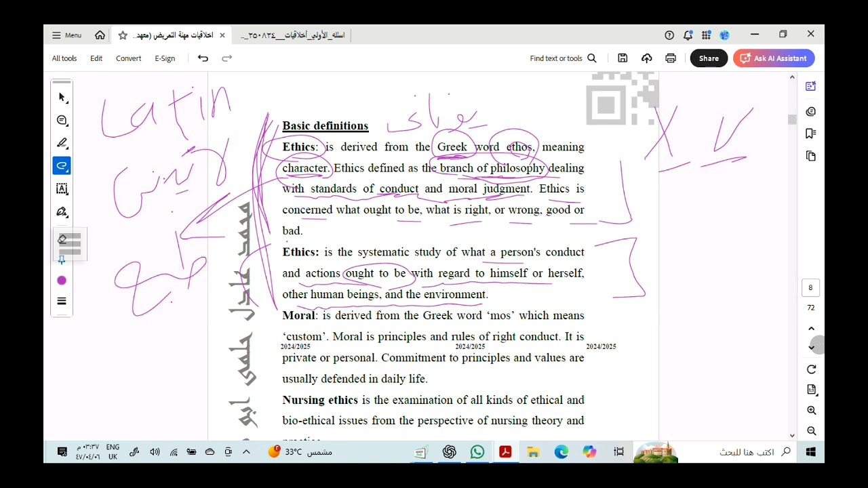Click the page number 8 field
This screenshot has height=488, width=868.
[x=810, y=288]
